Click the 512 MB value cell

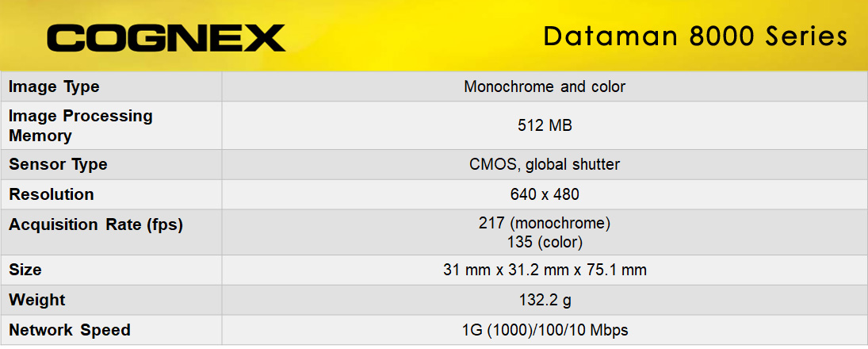pos(545,126)
